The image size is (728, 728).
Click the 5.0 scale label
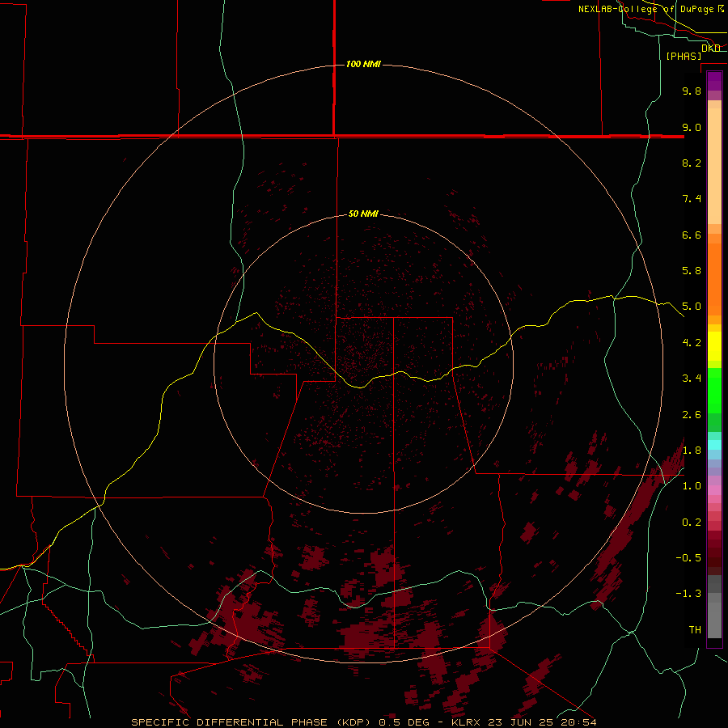tap(692, 307)
